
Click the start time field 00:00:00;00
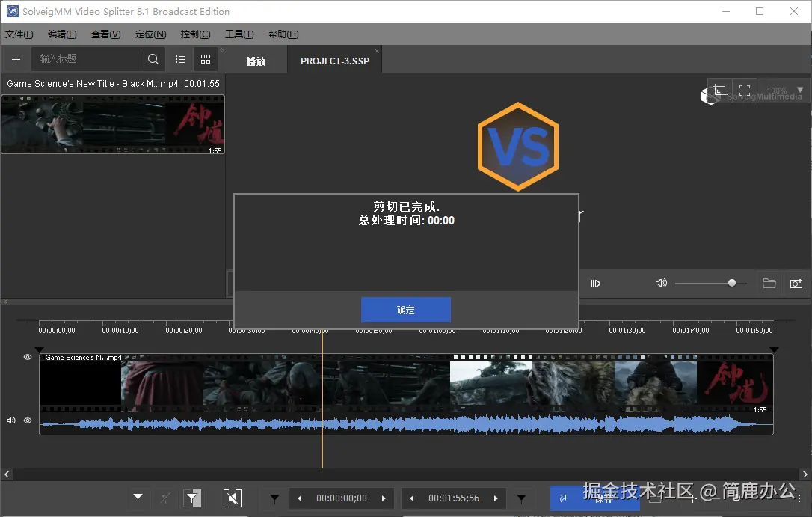click(342, 498)
